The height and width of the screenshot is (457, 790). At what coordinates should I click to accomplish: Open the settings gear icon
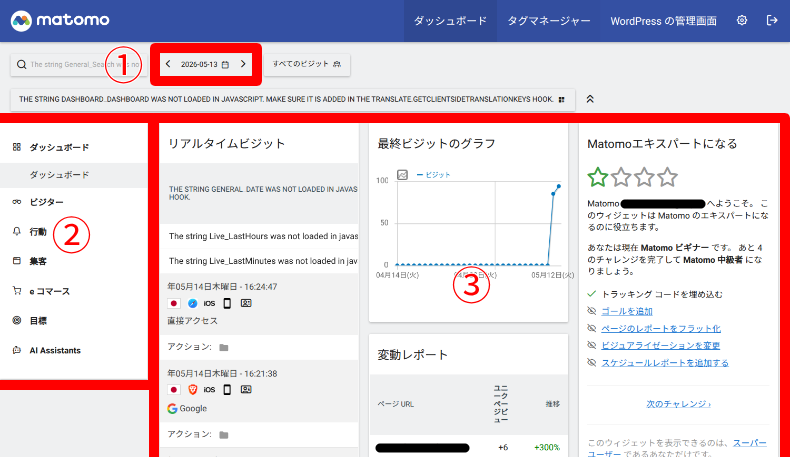click(x=742, y=20)
